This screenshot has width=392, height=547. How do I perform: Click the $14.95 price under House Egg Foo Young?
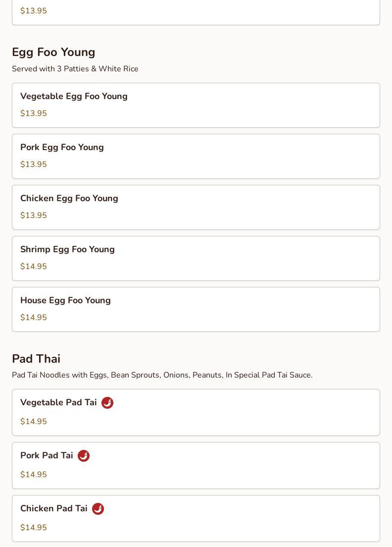pyautogui.click(x=34, y=318)
